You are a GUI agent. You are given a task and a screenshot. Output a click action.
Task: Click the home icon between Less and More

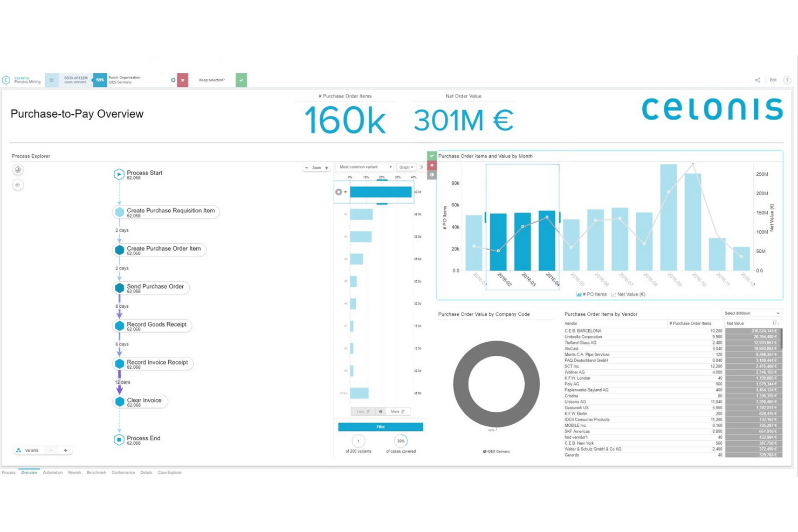pos(380,411)
